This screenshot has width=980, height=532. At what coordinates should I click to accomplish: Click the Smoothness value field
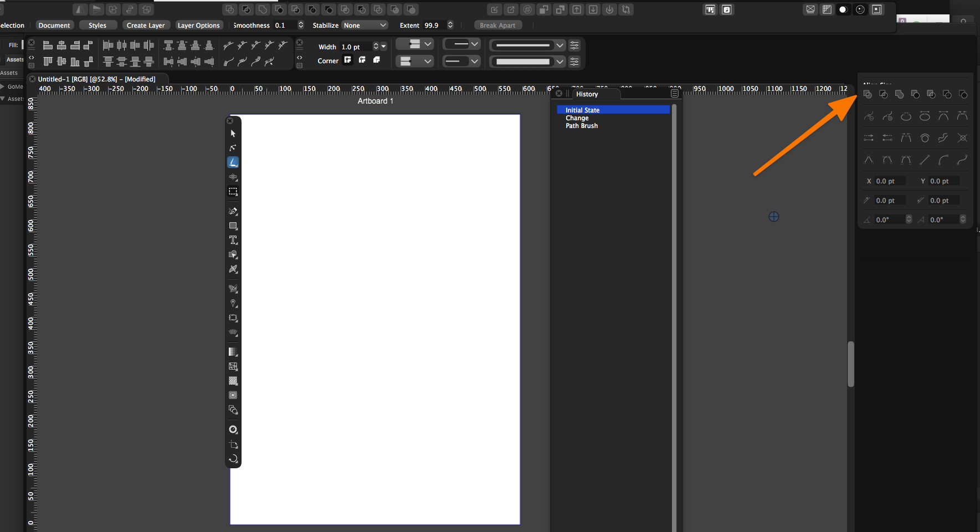click(284, 25)
